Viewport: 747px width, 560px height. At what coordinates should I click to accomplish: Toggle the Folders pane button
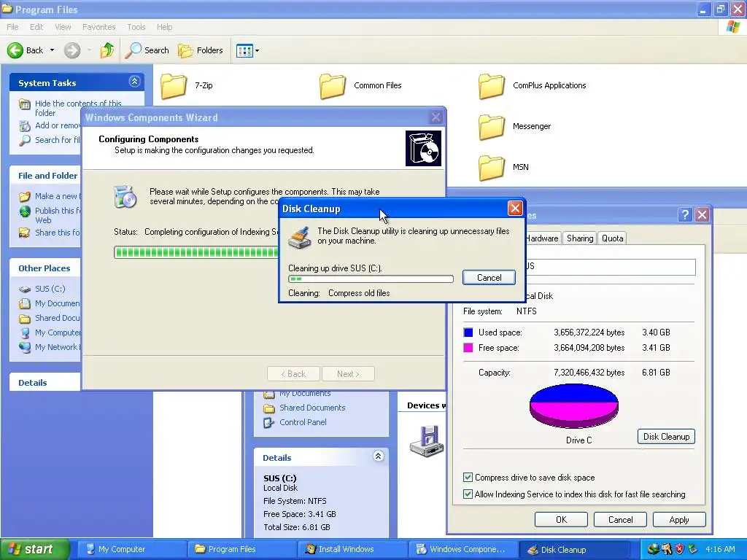pos(200,50)
